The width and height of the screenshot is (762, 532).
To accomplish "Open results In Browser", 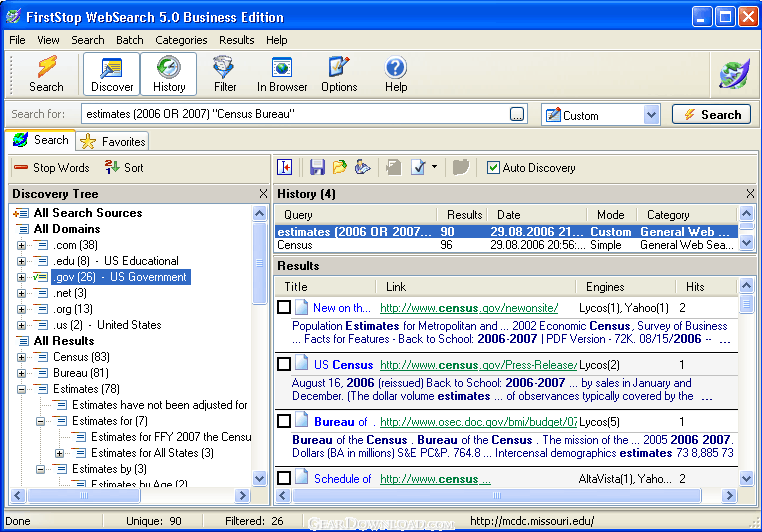I will click(x=282, y=74).
